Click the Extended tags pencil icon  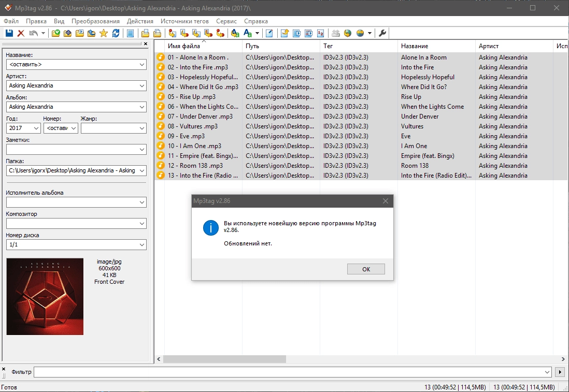pos(269,33)
